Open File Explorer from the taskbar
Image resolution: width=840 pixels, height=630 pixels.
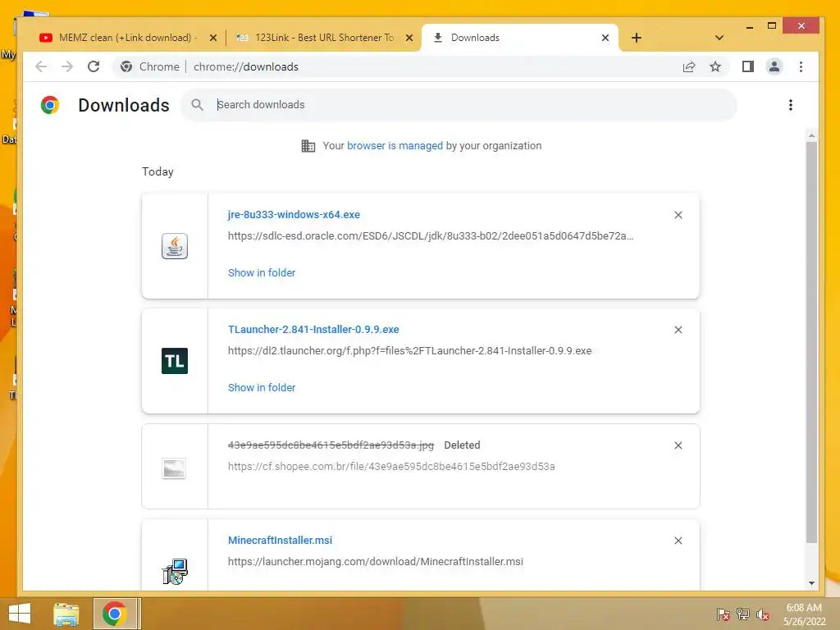click(66, 614)
